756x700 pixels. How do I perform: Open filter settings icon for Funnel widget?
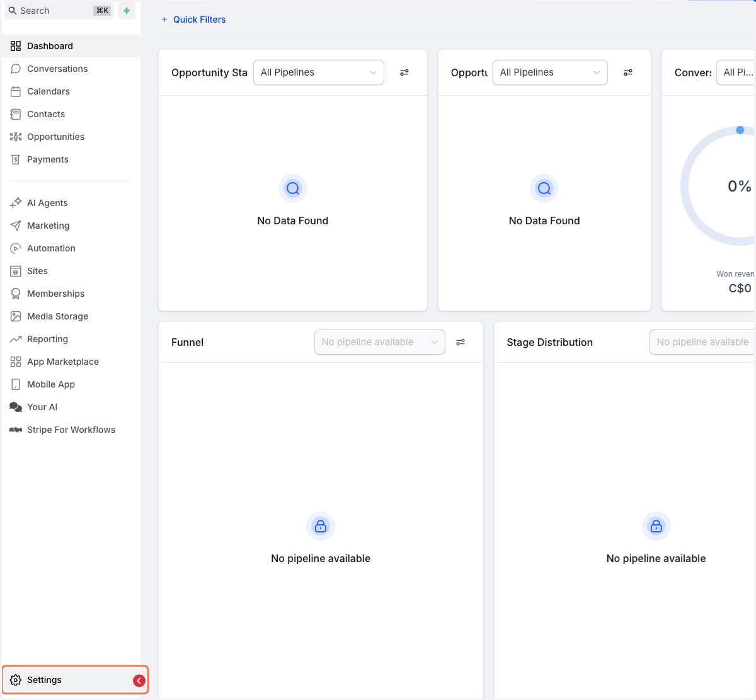461,342
